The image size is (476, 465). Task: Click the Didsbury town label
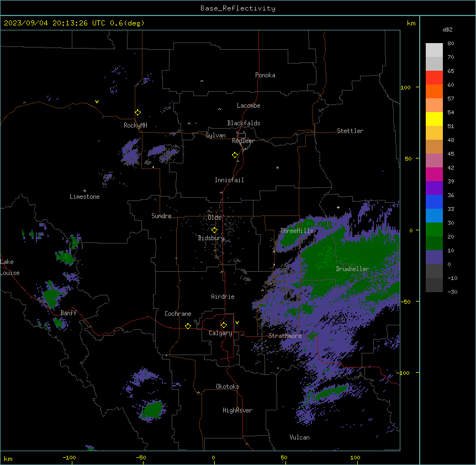[211, 238]
